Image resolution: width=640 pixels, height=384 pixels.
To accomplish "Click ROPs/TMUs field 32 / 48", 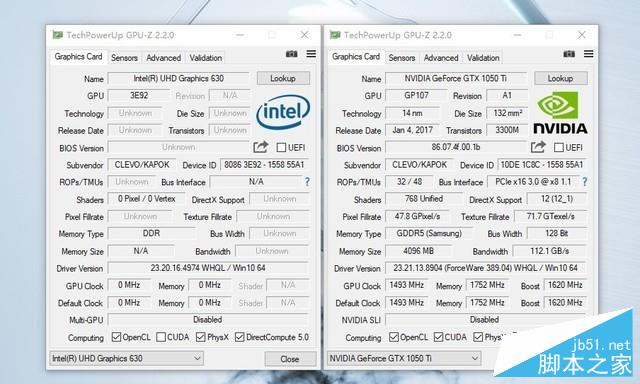I will click(409, 182).
